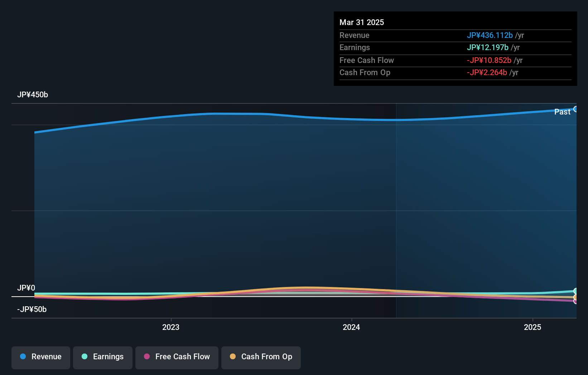Click the -JP¥50b y-axis label

click(x=32, y=309)
